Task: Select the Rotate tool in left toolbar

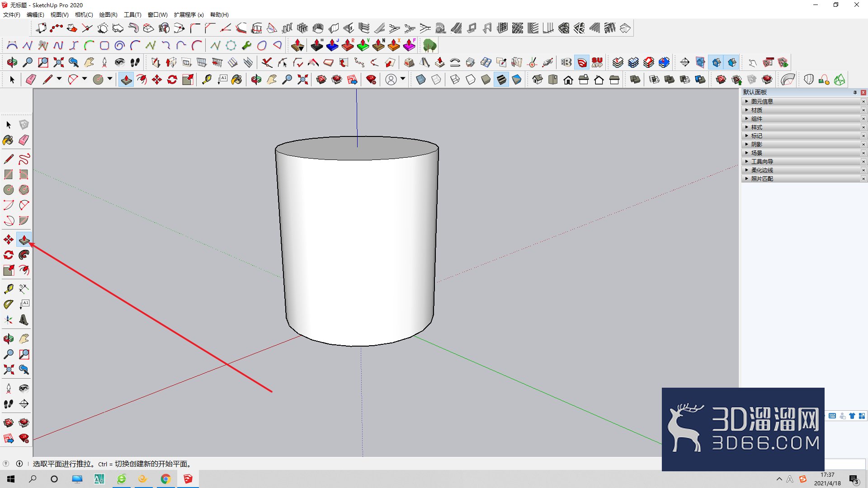Action: [x=9, y=255]
